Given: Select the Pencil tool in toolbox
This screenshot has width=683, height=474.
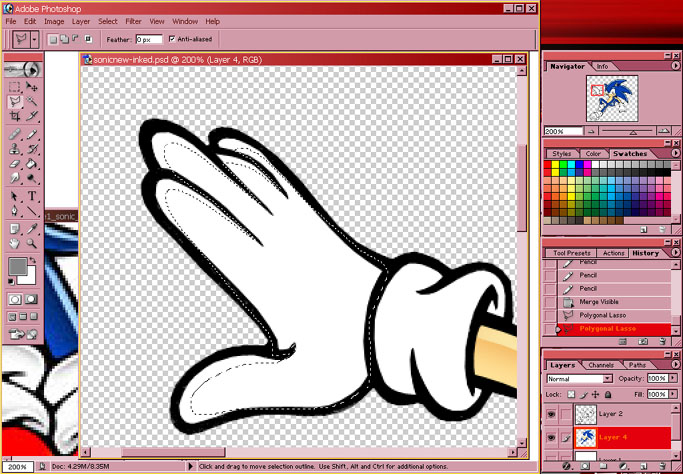Looking at the screenshot, I should pos(31,134).
